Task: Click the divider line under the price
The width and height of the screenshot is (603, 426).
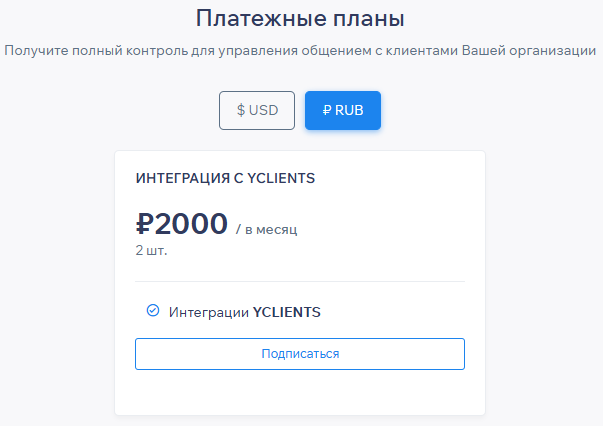Action: coord(300,282)
